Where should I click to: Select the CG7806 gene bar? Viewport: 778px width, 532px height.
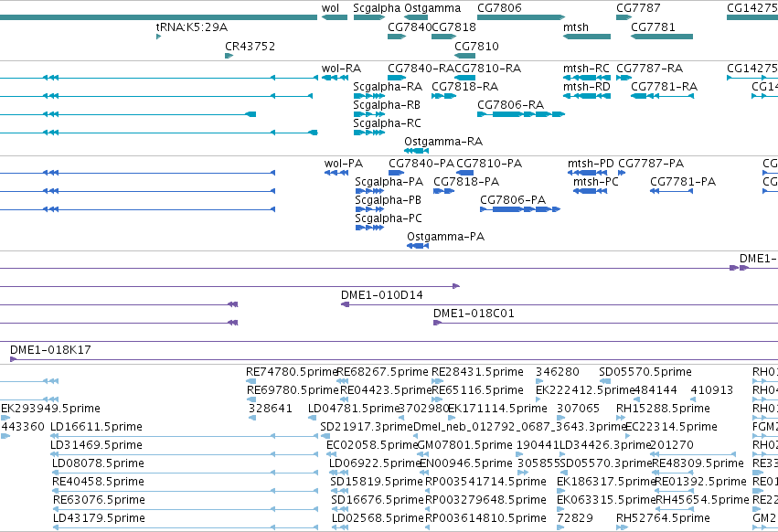(x=521, y=17)
